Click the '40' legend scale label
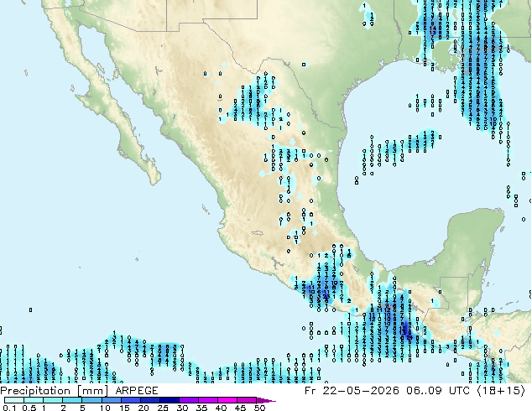Image resolution: width=532 pixels, height=411 pixels. click(221, 408)
